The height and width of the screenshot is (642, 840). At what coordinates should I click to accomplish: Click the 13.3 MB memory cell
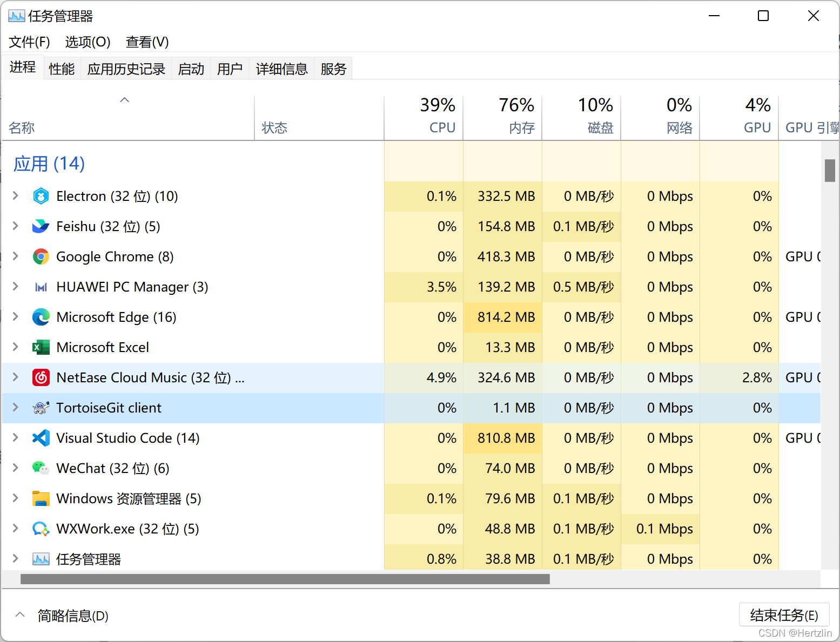(503, 347)
